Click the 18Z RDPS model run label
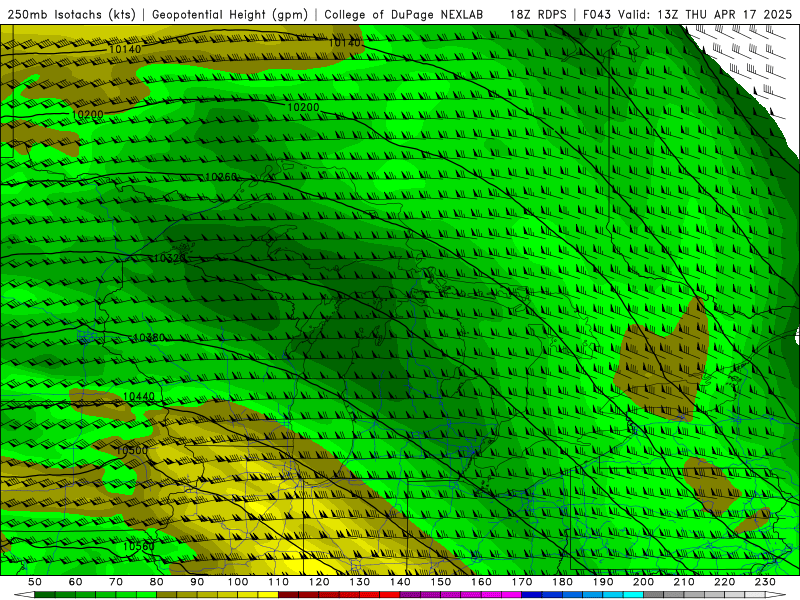Image resolution: width=800 pixels, height=600 pixels. [x=538, y=14]
